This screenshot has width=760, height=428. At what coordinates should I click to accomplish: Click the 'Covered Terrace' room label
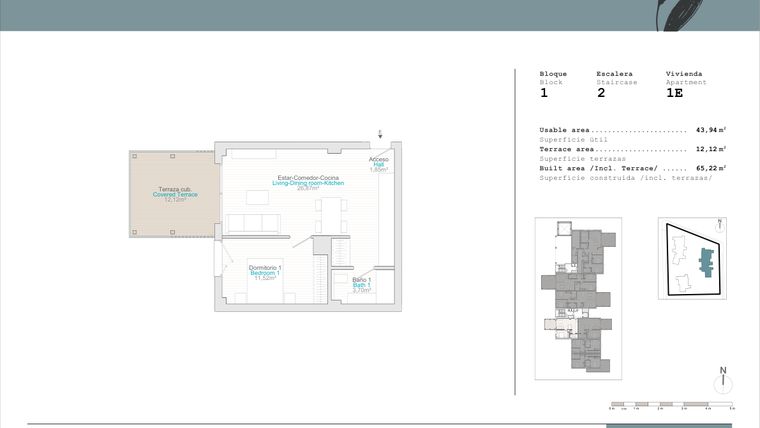click(175, 194)
